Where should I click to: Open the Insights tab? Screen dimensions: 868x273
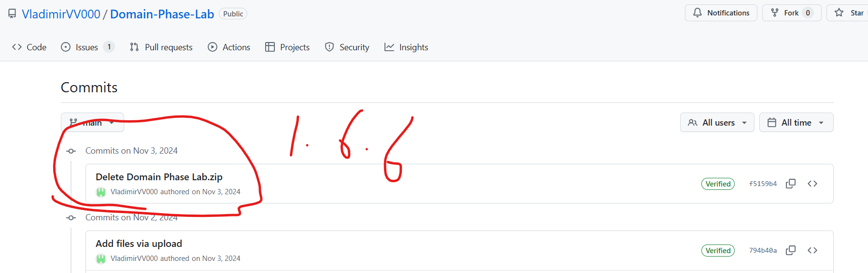[406, 47]
